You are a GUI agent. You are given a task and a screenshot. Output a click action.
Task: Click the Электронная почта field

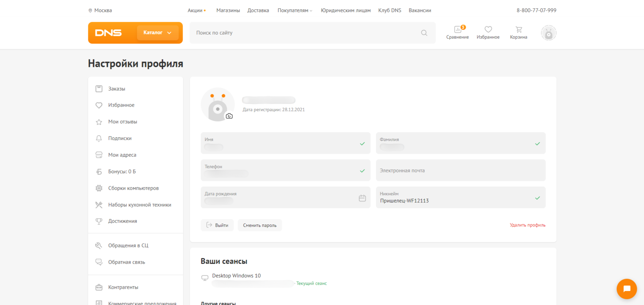pos(461,170)
